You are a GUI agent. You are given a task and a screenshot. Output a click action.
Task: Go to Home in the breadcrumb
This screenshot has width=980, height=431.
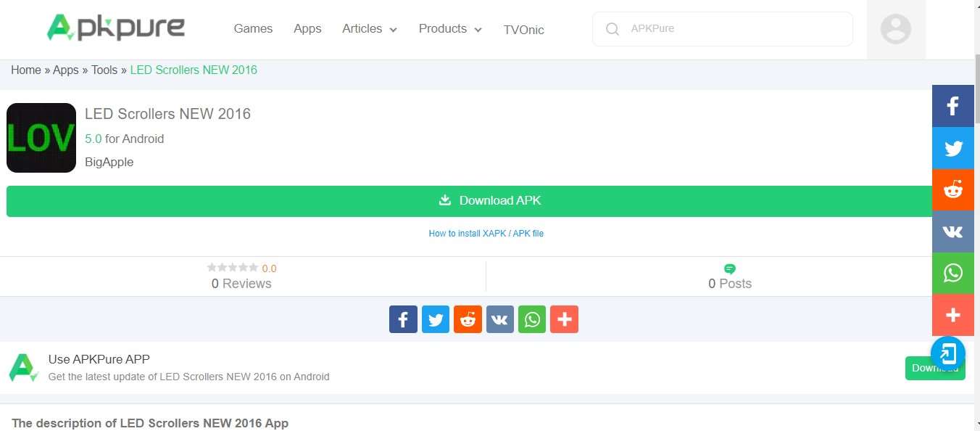[26, 70]
